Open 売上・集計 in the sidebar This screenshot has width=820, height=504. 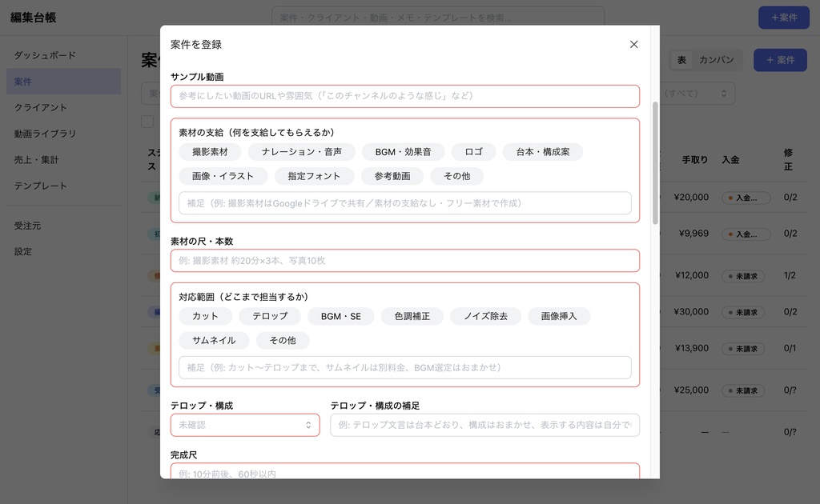pyautogui.click(x=63, y=160)
